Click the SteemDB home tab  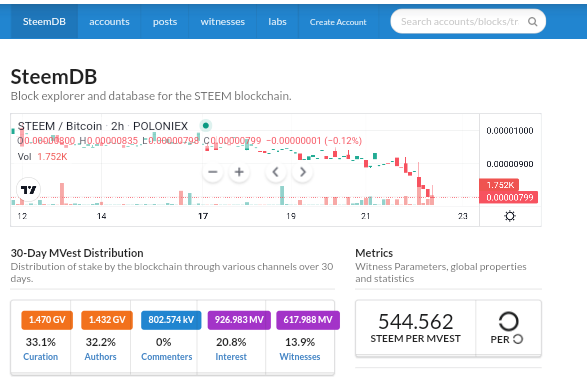(x=44, y=22)
